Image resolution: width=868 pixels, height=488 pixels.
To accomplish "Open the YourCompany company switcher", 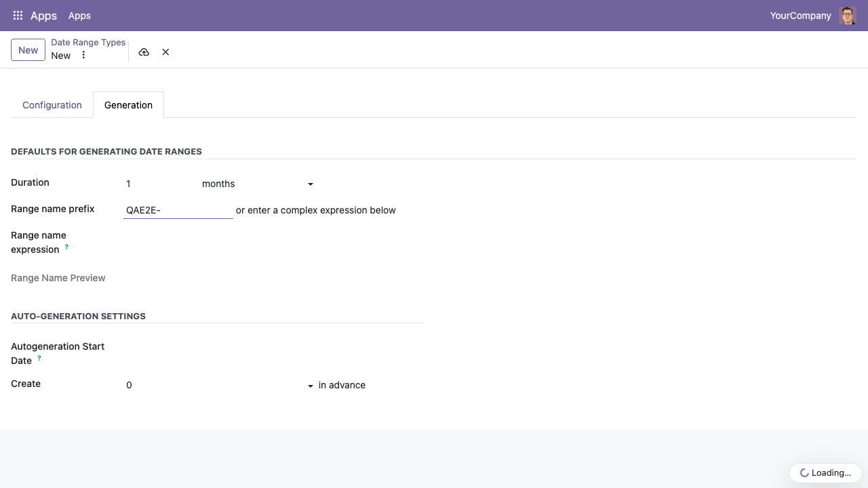I will [800, 16].
